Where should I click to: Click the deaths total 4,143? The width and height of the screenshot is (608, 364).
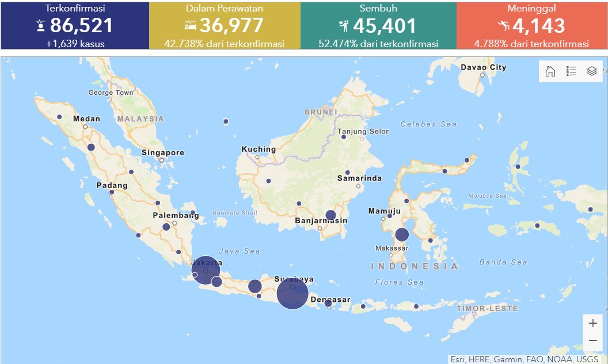coord(539,26)
